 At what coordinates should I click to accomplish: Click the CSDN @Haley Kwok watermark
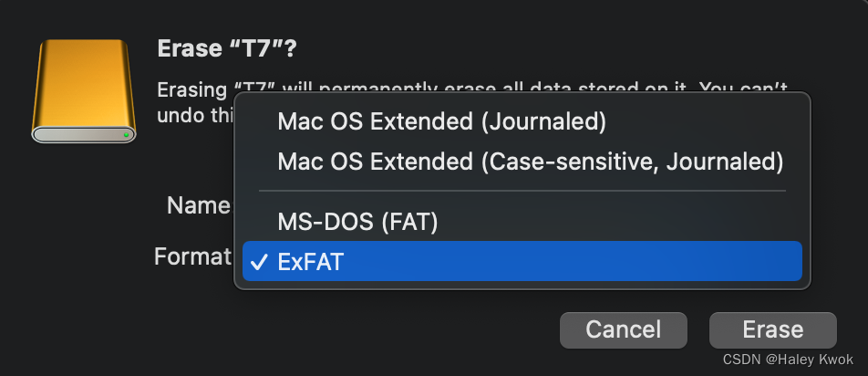click(x=788, y=360)
